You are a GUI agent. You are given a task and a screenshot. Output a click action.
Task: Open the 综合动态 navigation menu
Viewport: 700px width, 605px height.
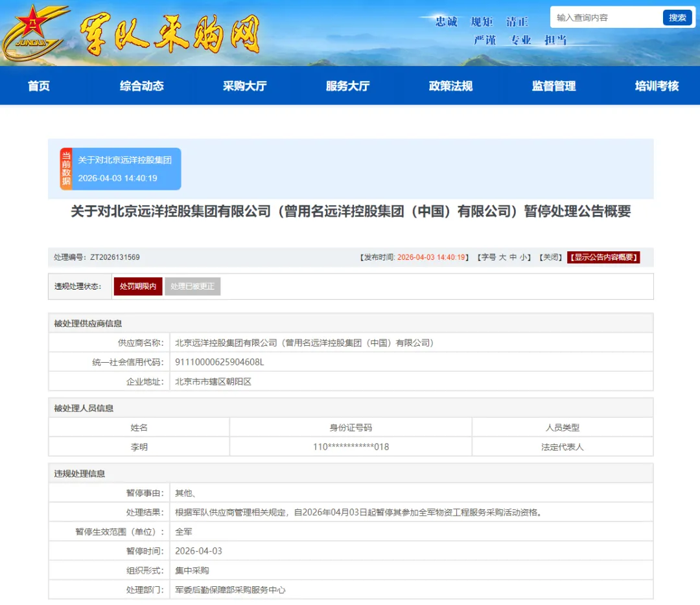coord(141,86)
